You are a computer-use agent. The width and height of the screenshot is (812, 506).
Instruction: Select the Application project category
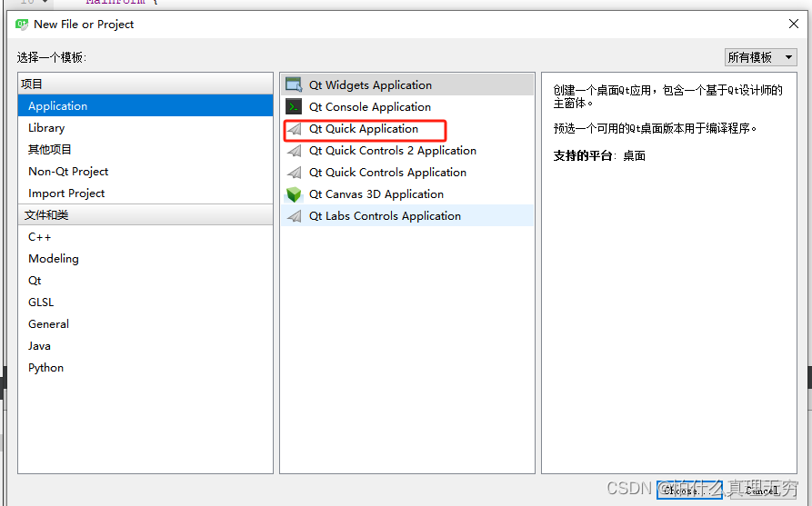pyautogui.click(x=145, y=105)
